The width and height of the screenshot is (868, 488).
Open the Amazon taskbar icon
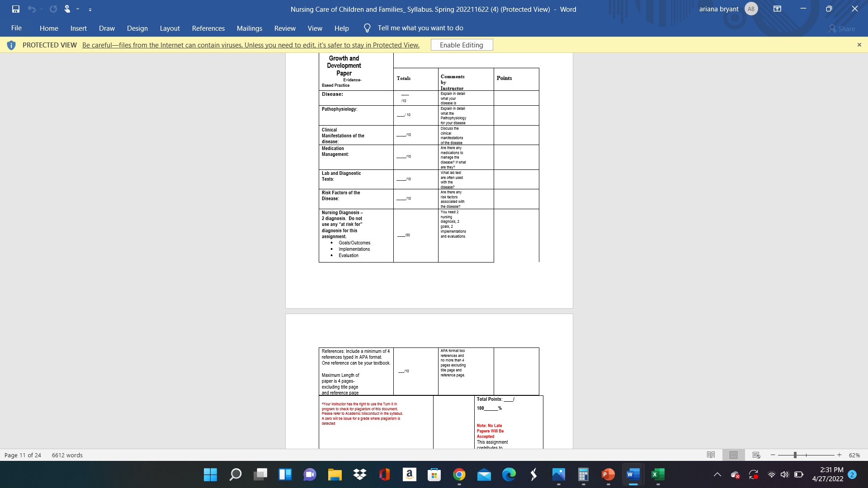[x=409, y=474]
